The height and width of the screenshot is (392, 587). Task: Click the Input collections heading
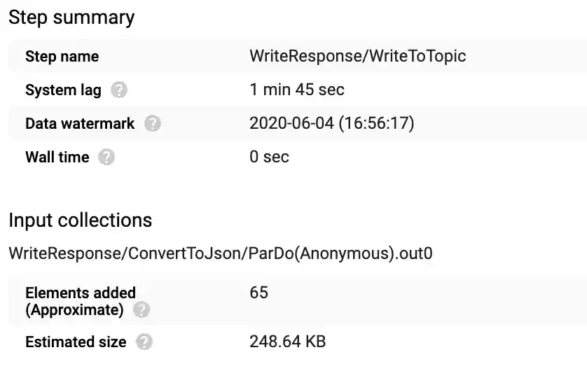coord(80,220)
